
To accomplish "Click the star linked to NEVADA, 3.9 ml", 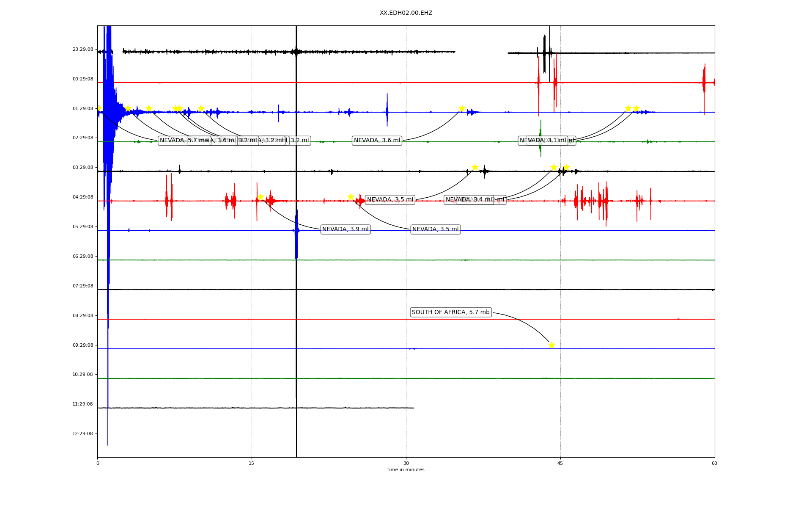I will pyautogui.click(x=261, y=197).
